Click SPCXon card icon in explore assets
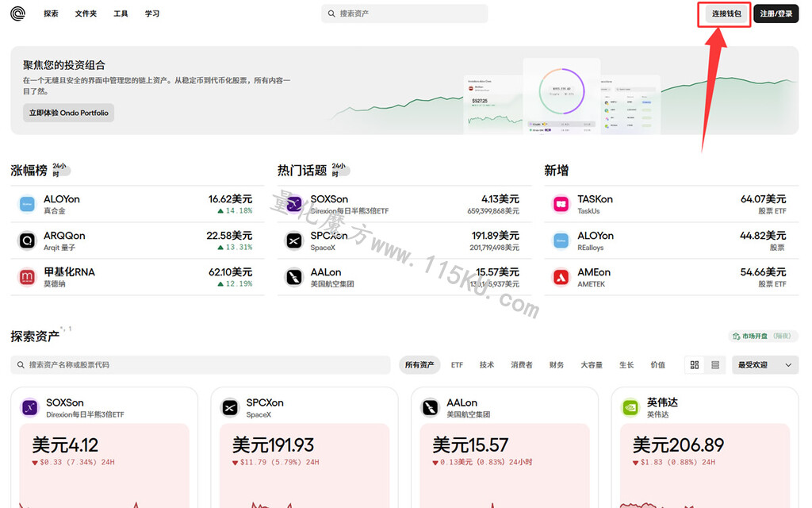This screenshot has width=812, height=508. click(230, 408)
